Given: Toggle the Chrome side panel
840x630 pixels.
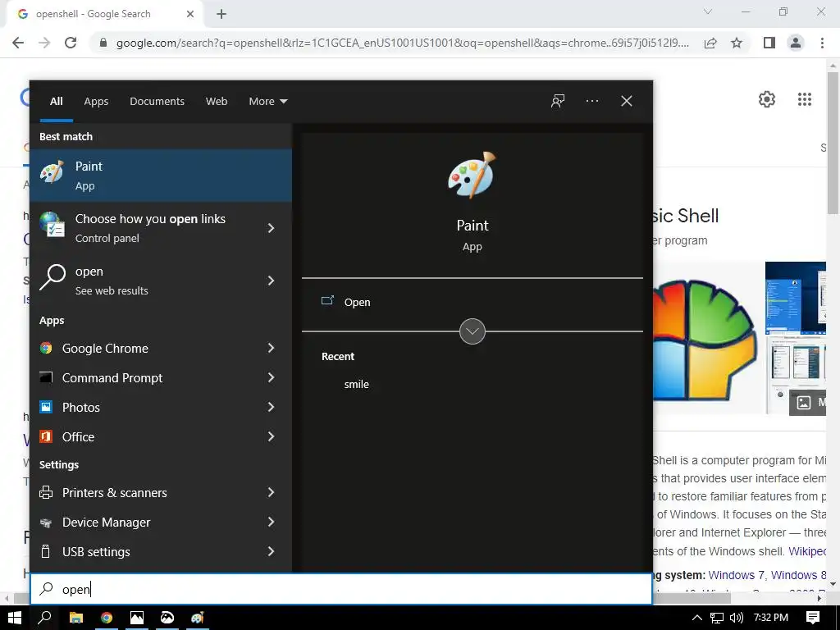Looking at the screenshot, I should pyautogui.click(x=769, y=43).
